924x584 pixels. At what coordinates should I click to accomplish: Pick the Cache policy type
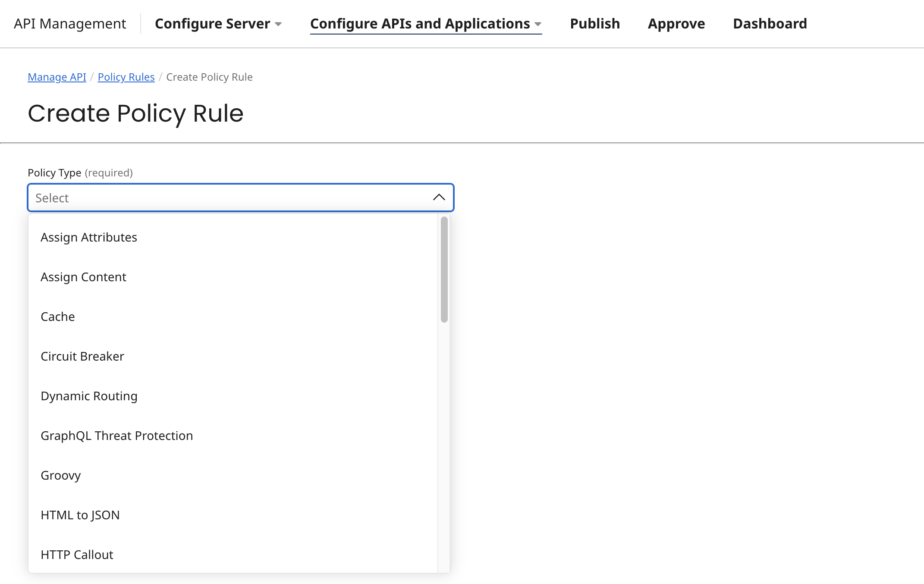(57, 316)
